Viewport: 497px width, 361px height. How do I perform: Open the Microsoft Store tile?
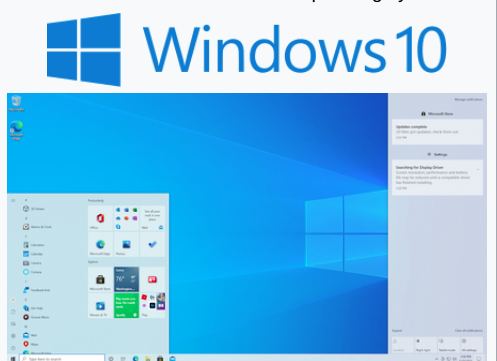(100, 279)
